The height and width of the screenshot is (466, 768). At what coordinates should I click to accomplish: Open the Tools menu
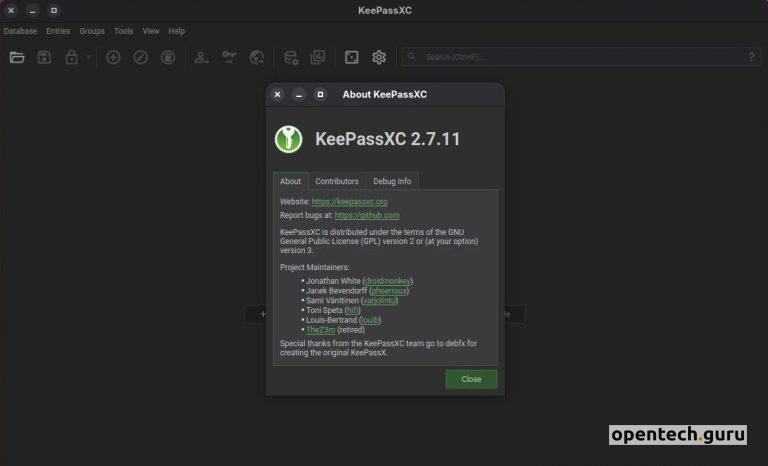point(123,31)
